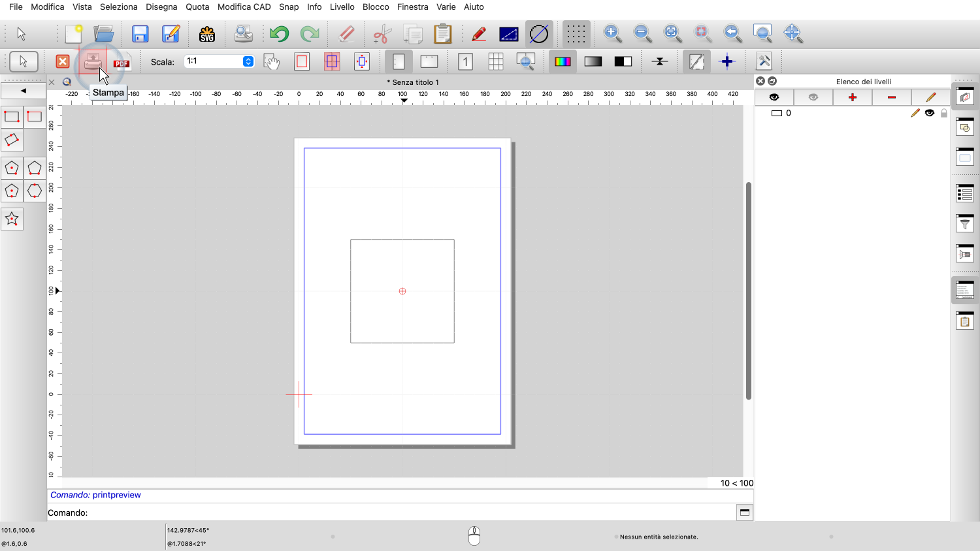Open the Disegna menu
The width and height of the screenshot is (980, 551).
161,7
